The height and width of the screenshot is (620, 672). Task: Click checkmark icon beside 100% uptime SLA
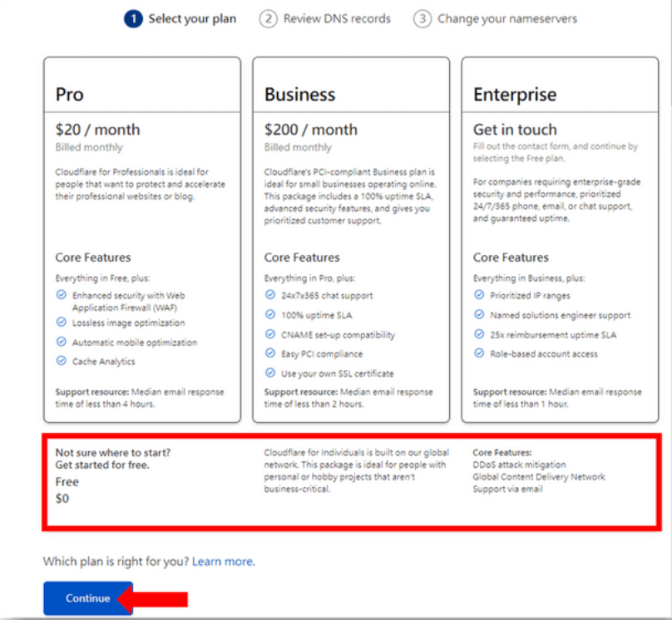(x=269, y=315)
